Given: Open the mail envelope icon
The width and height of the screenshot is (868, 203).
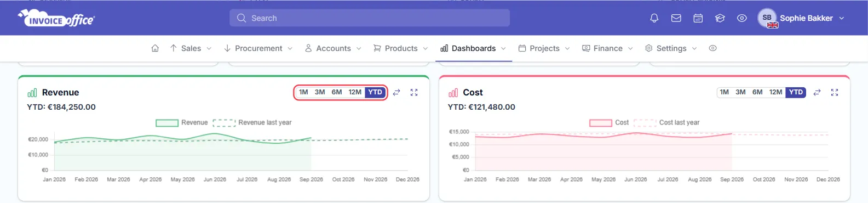Looking at the screenshot, I should tap(676, 18).
